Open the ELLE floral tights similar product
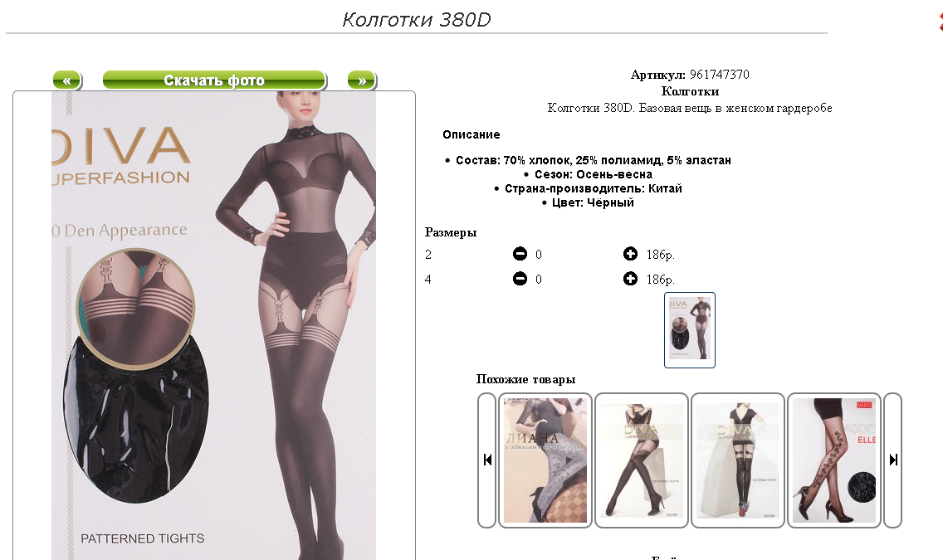The width and height of the screenshot is (943, 560). (834, 460)
